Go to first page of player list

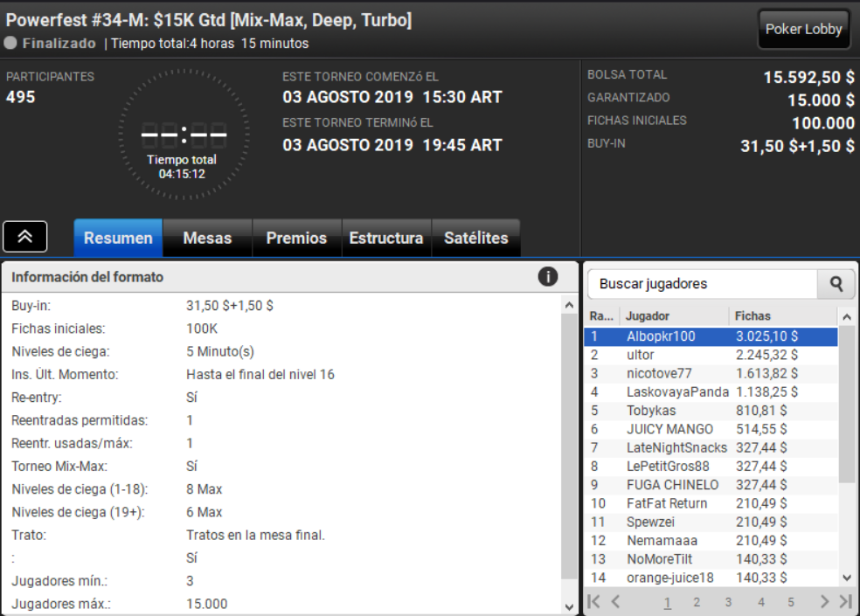coord(593,601)
